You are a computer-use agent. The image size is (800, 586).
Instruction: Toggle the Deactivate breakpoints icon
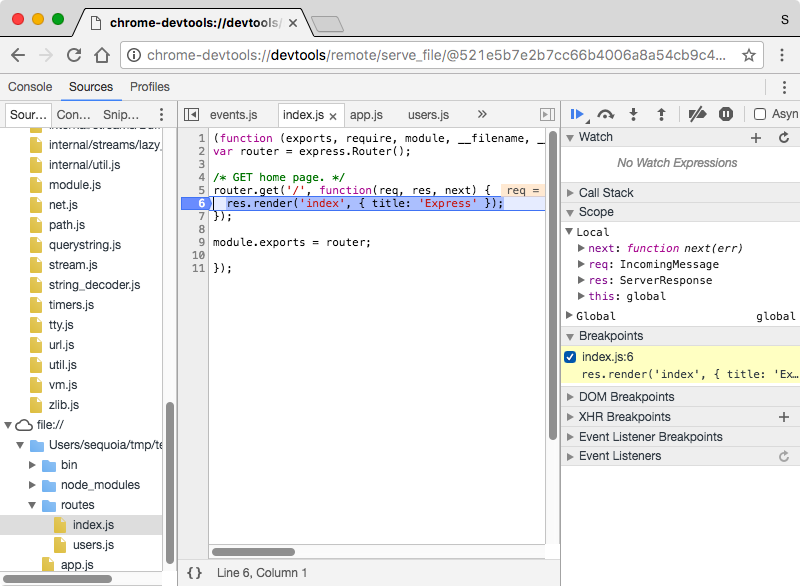[697, 114]
